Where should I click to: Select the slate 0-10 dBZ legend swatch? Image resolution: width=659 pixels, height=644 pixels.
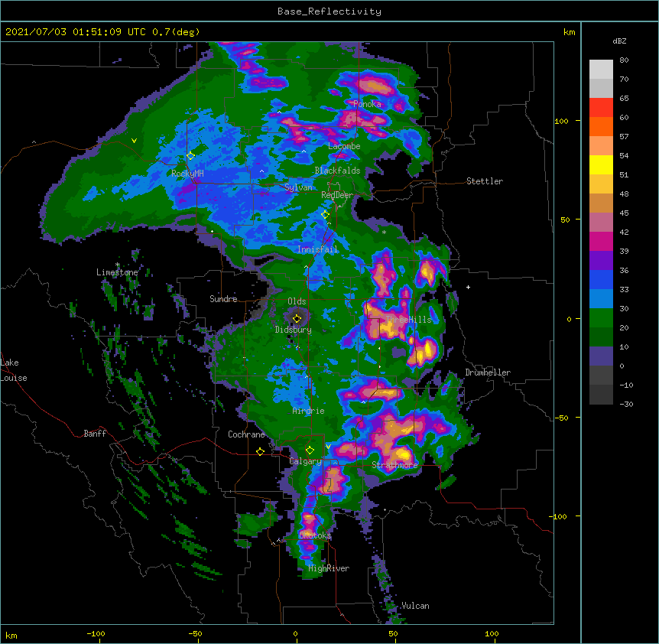click(x=601, y=356)
